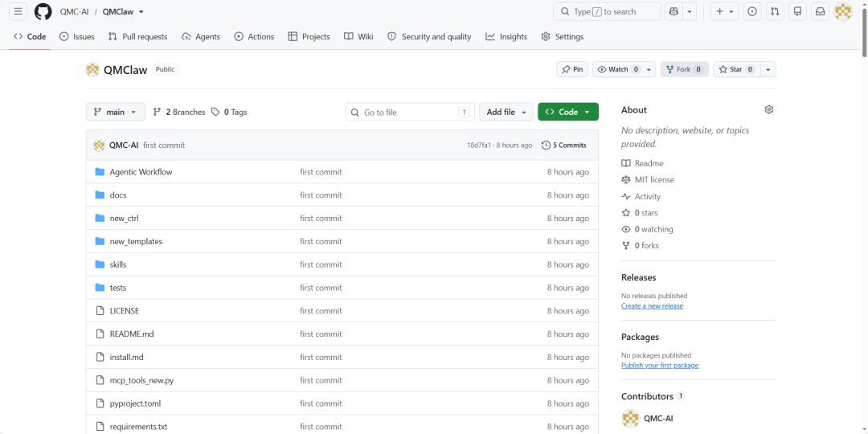Open commit hash 18d7fa1

[x=478, y=145]
